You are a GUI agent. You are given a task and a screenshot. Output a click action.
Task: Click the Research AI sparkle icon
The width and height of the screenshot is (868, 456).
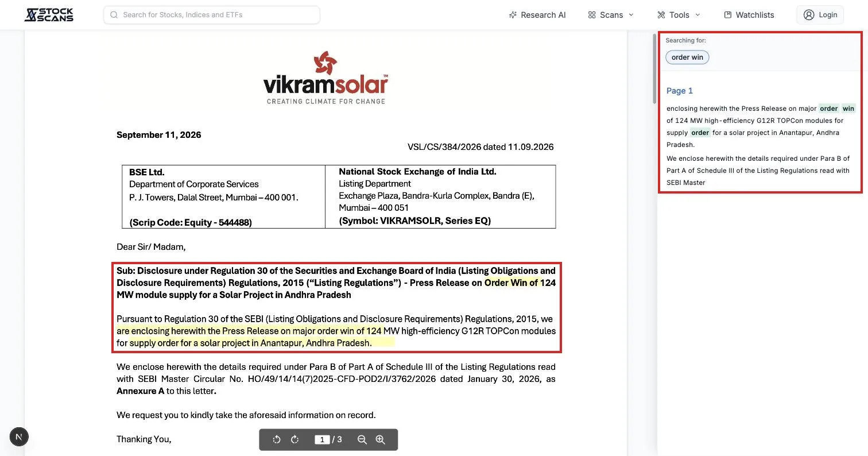[x=513, y=15]
